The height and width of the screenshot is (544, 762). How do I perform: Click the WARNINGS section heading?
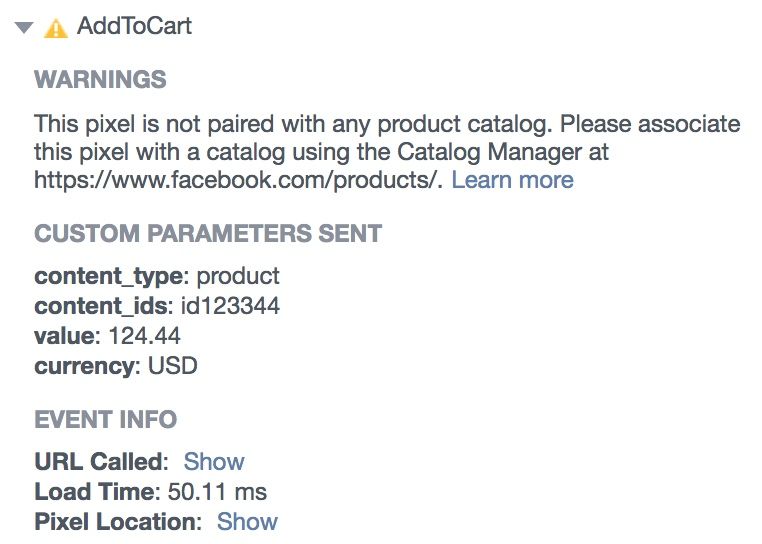[x=100, y=79]
